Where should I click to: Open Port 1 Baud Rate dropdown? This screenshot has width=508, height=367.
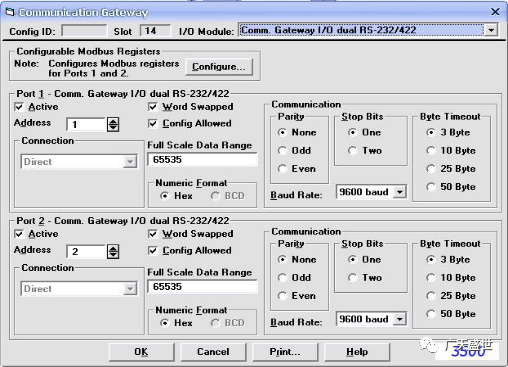click(x=399, y=192)
